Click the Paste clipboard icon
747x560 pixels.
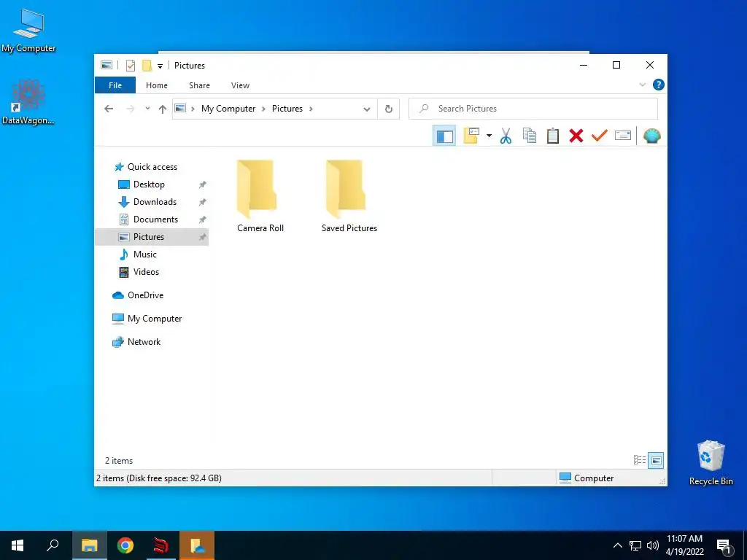point(553,136)
